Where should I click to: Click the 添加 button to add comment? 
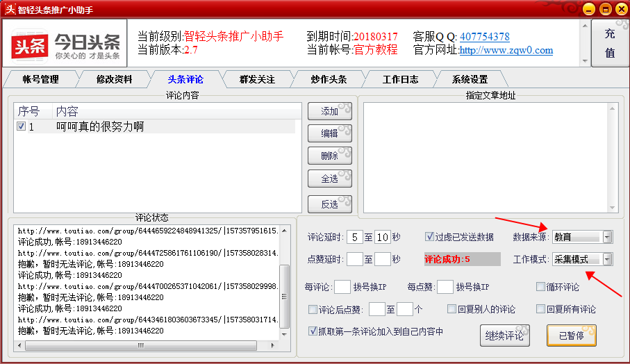click(x=329, y=111)
